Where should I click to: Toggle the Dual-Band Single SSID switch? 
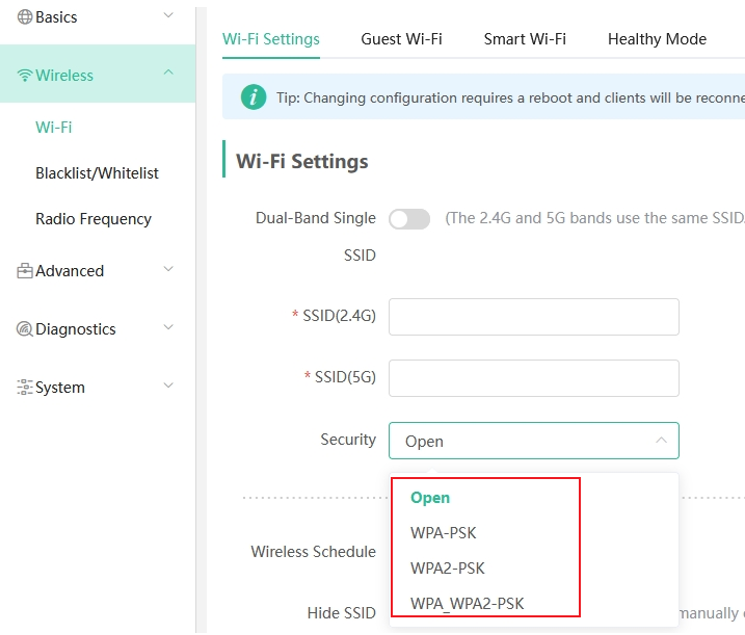[x=409, y=219]
